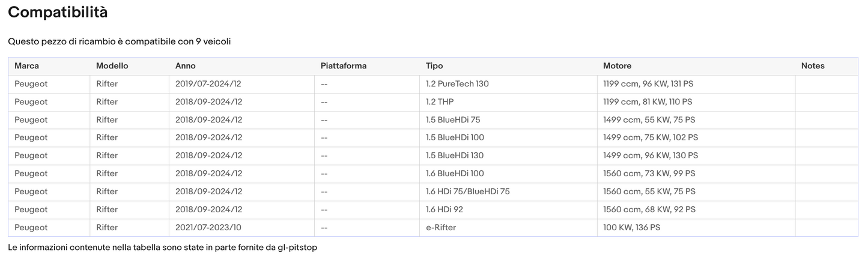The width and height of the screenshot is (868, 259).
Task: Select the 1.5 BlueHDi 75 cell
Action: pos(453,120)
